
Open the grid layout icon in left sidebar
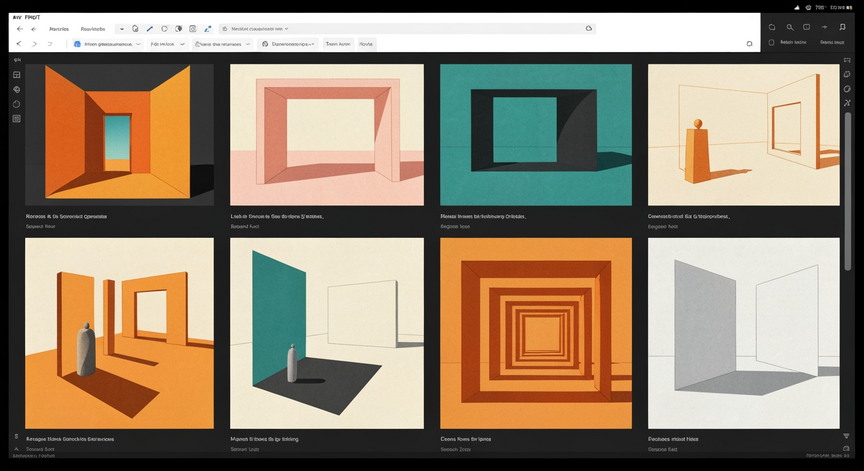pos(17,75)
